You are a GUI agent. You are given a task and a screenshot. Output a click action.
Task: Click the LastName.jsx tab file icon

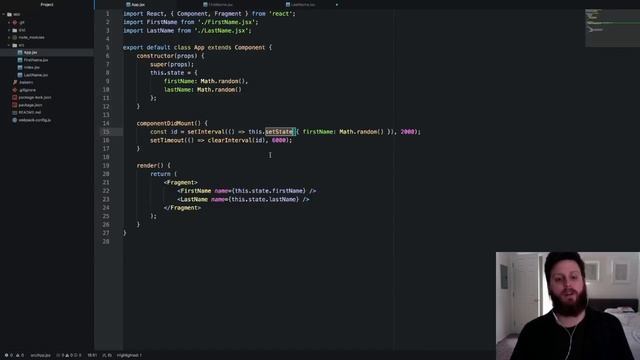(288, 4)
